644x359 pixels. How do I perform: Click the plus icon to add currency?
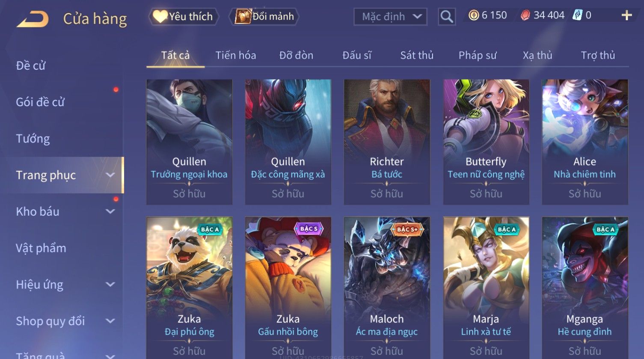626,16
